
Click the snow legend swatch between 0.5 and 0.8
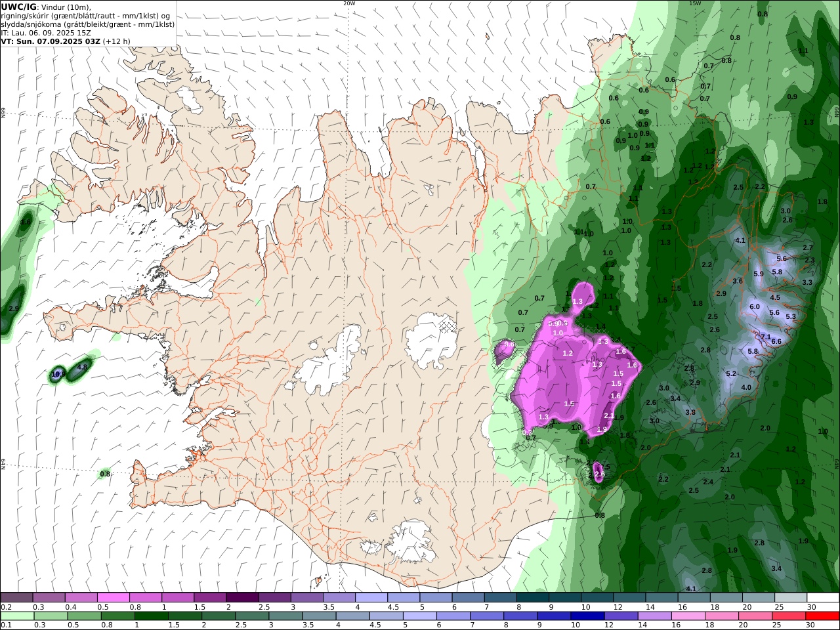tap(113, 597)
